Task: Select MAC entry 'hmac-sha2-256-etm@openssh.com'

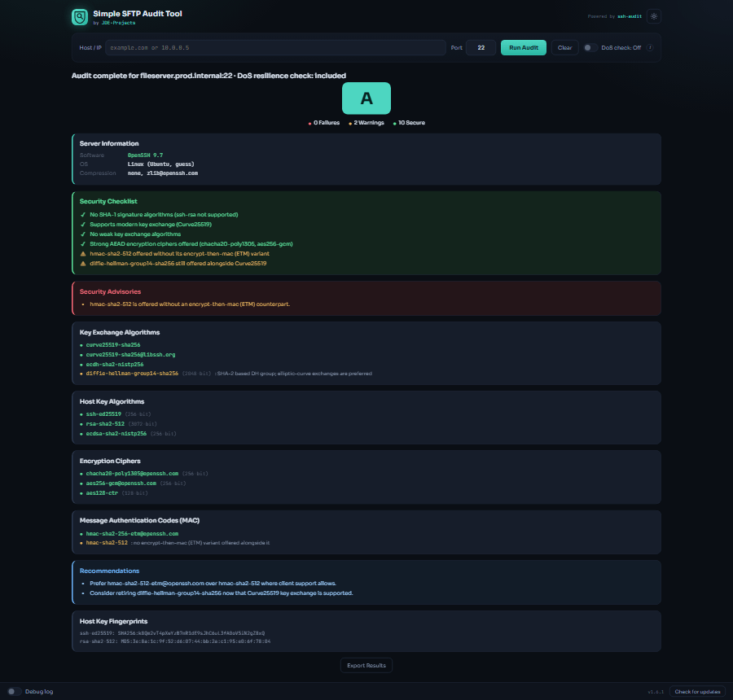Action: [x=132, y=534]
